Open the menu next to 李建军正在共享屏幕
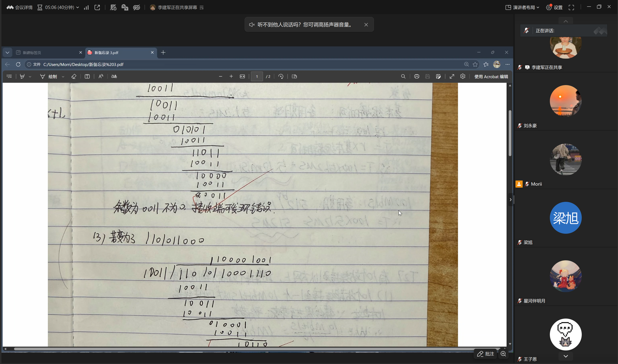Viewport: 618px width, 364px height. coord(202,7)
